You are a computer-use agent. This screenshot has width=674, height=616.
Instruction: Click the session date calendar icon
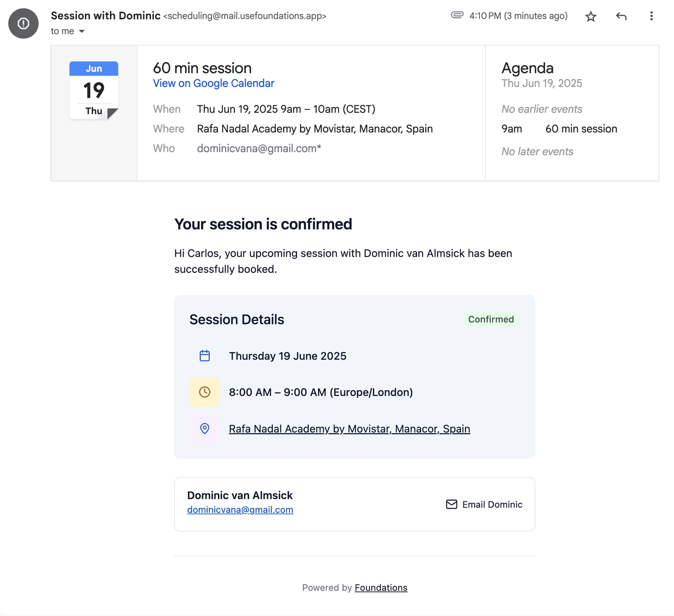click(205, 356)
